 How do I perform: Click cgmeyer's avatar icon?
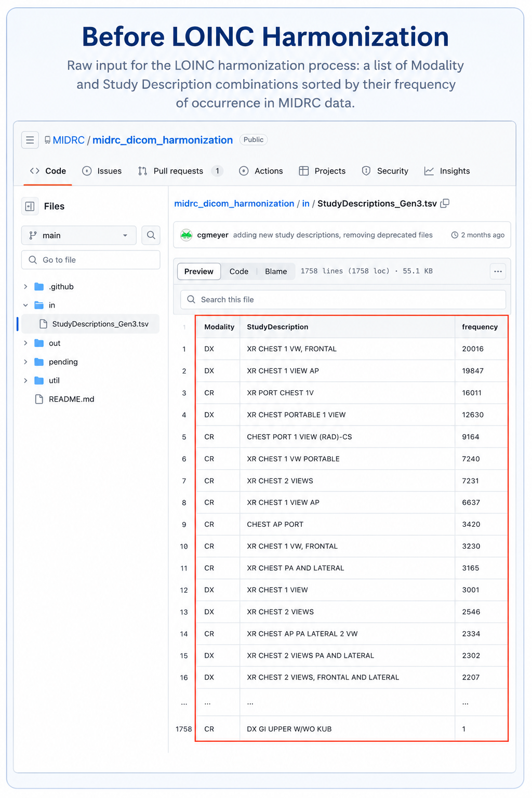coord(186,235)
